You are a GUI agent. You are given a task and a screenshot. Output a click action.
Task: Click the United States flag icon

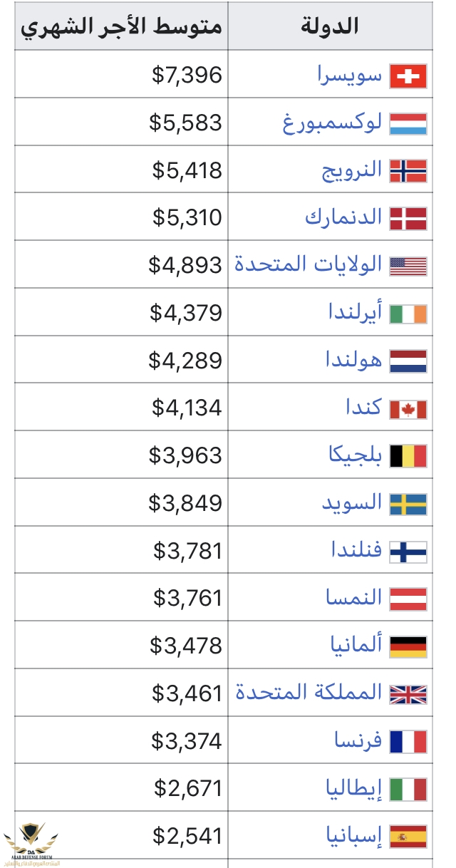pos(408,266)
